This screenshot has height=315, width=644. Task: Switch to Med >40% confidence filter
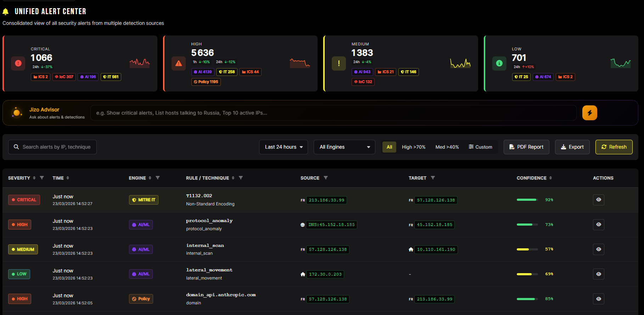447,147
